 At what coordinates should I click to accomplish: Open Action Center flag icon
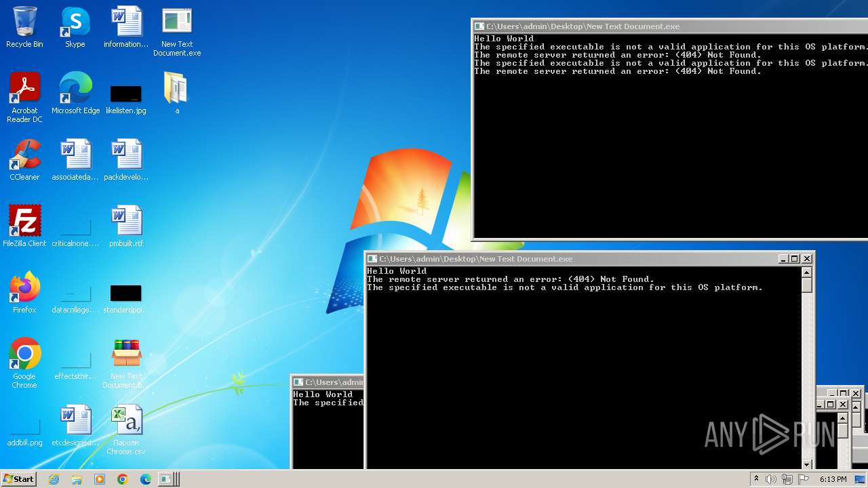click(x=804, y=479)
